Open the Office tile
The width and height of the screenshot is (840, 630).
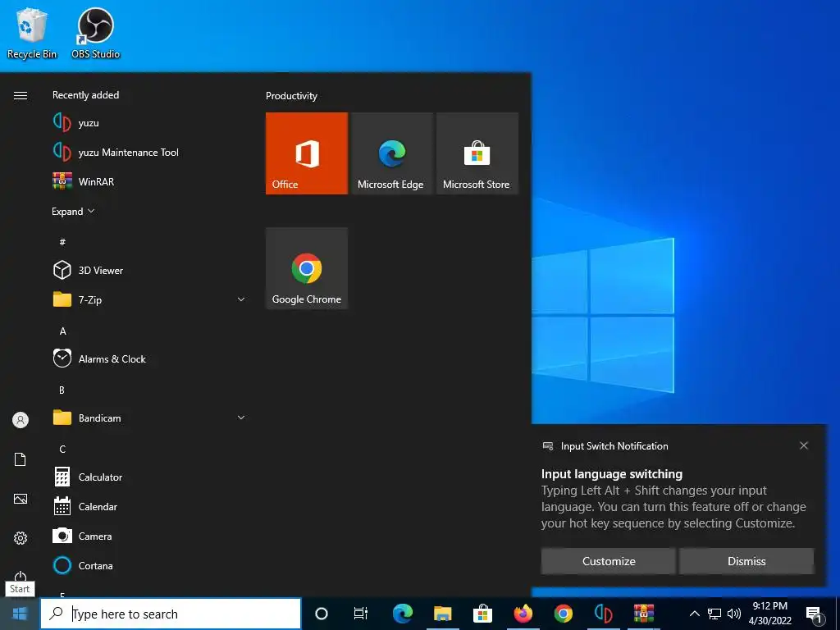(x=307, y=153)
